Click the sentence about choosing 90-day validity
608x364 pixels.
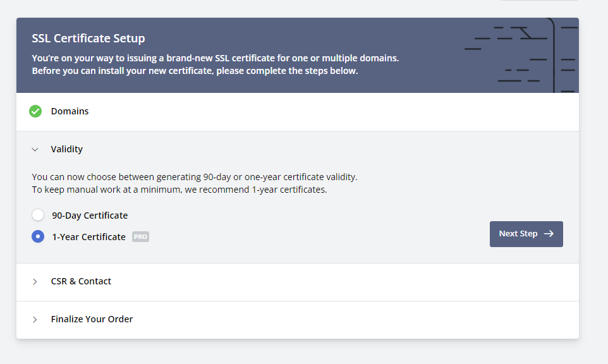[x=198, y=177]
